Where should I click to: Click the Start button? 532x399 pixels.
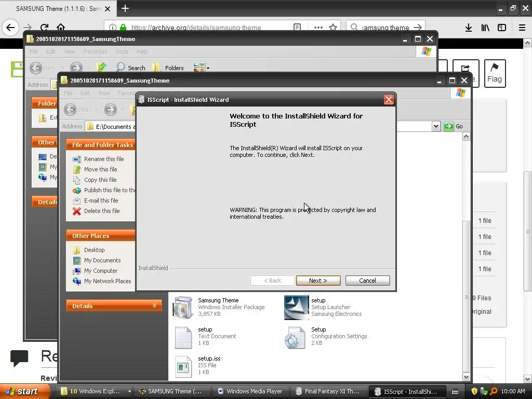pyautogui.click(x=24, y=391)
